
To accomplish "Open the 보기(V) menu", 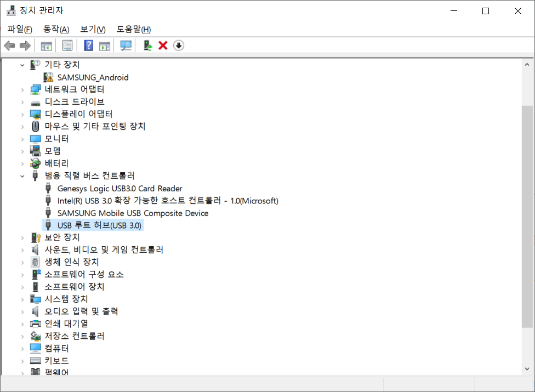I will [93, 30].
